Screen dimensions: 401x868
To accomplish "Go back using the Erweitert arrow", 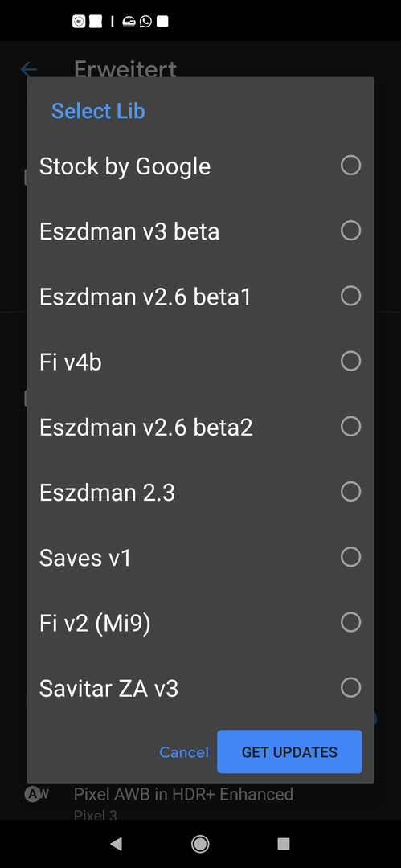I will tap(28, 69).
